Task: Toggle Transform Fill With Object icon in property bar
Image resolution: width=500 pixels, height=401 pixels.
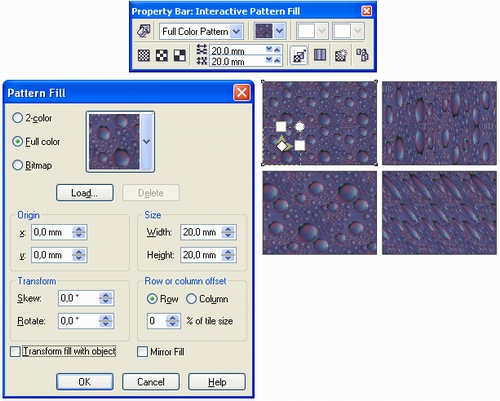Action: (299, 55)
